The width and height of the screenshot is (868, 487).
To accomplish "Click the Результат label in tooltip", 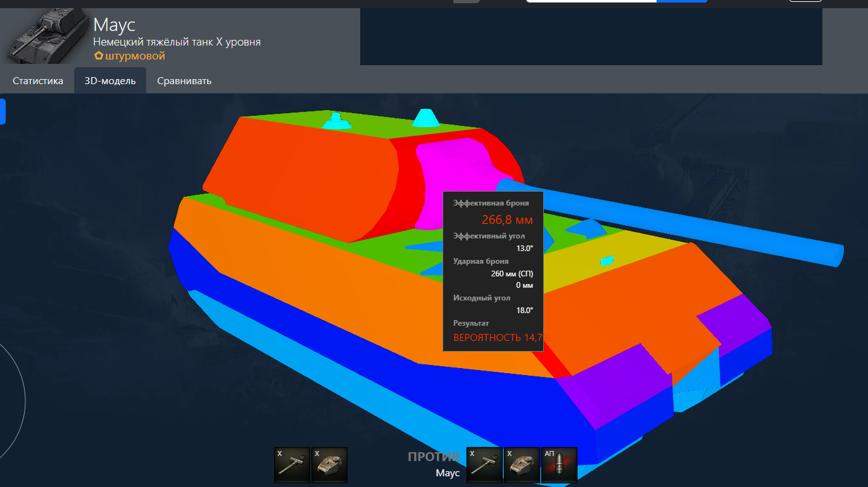I will 471,323.
